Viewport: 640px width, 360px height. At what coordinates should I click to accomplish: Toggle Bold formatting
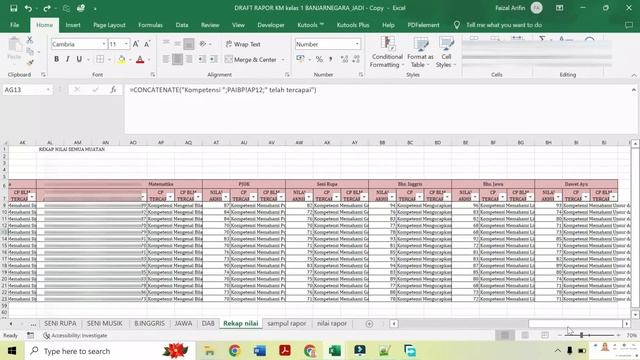pyautogui.click(x=56, y=59)
